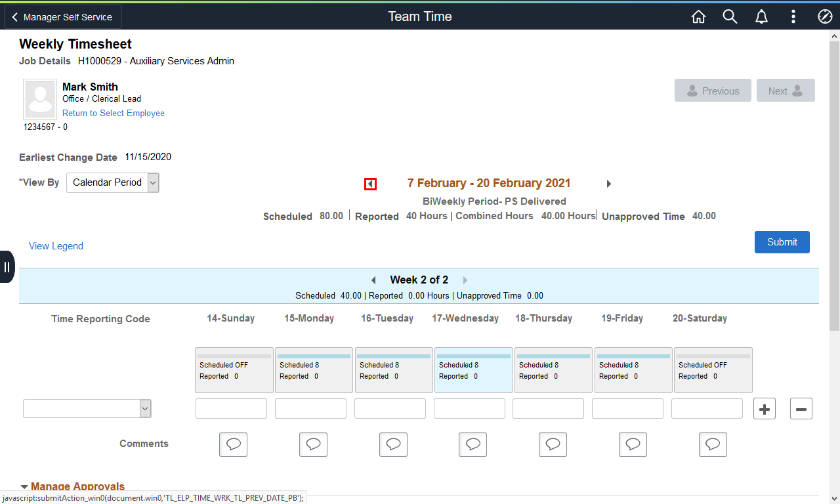The image size is (840, 504).
Task: Open the comment bubble for Tuesday
Action: click(x=393, y=444)
